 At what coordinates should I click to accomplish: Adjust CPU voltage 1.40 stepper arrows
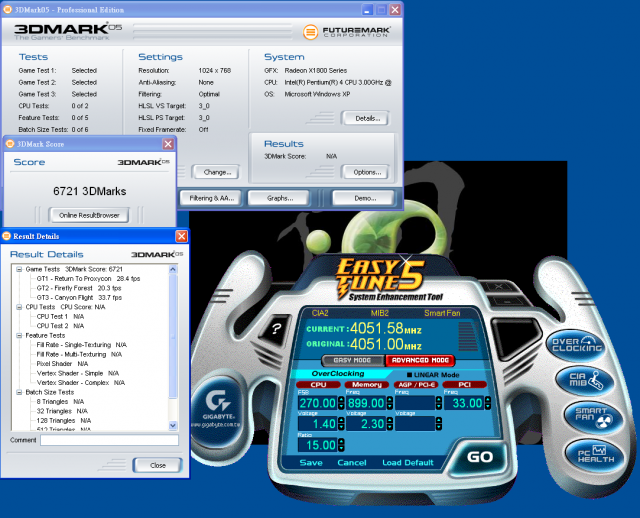point(341,424)
